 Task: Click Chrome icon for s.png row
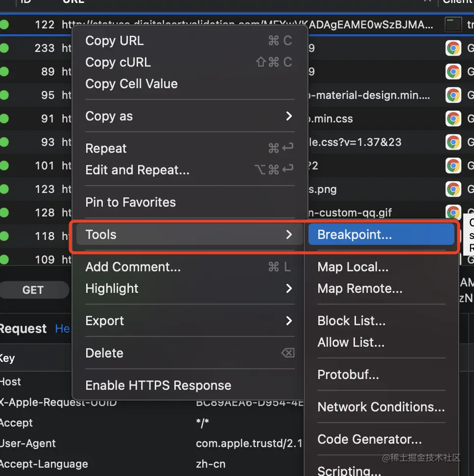453,189
